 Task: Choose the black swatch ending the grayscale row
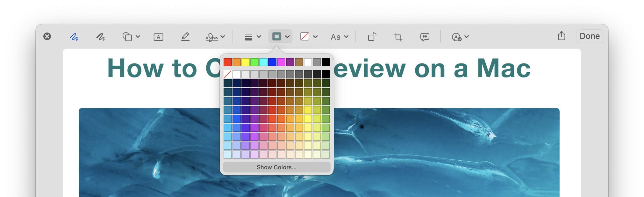(326, 74)
